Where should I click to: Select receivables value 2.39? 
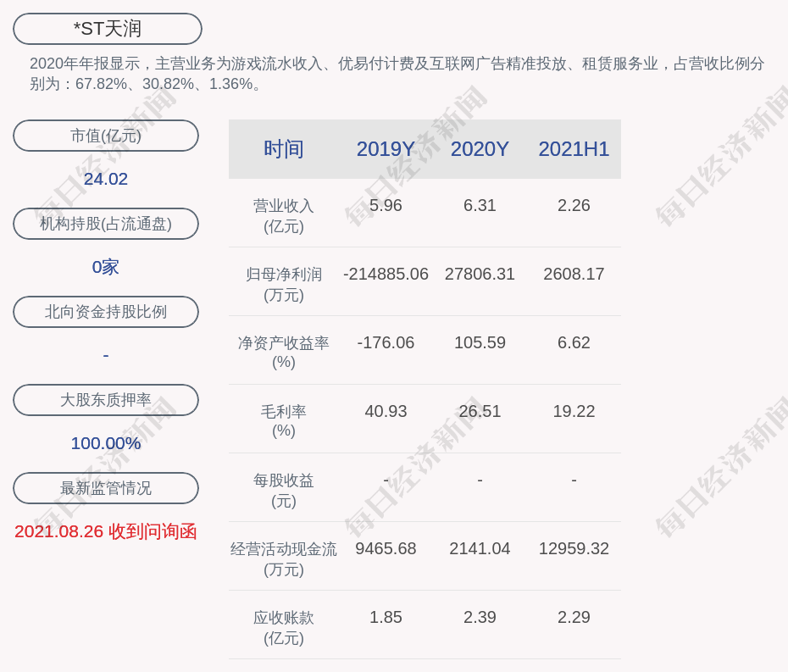[x=480, y=617]
